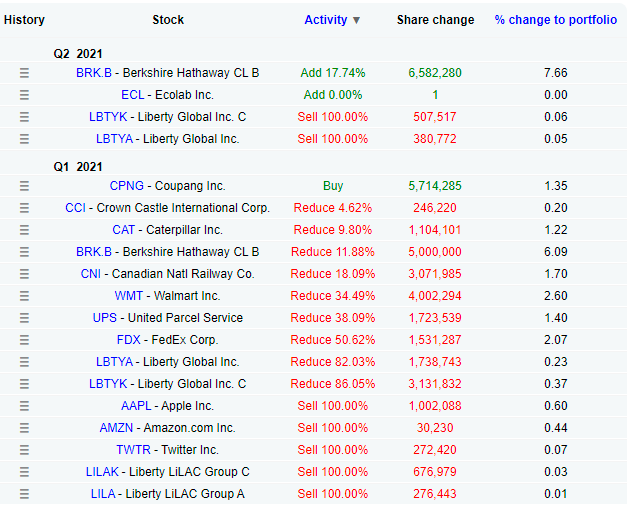Open the CAT ticker link
Screen dimensions: 627x505
[123, 230]
